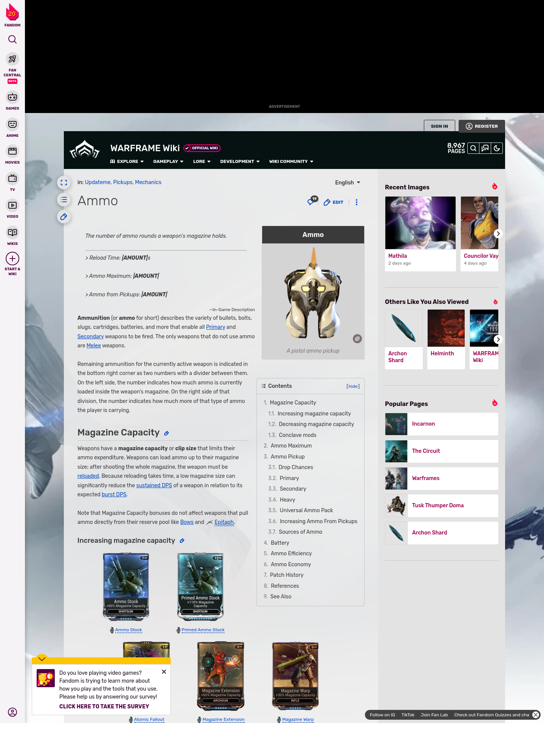Open The Circuit popular page
Viewport: 544px width, 756px height.
(442, 451)
